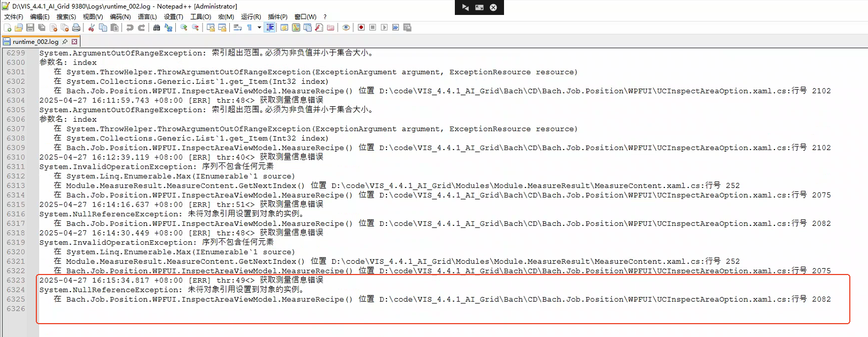
Task: Expand the dropdown arrow beside the pilcrow icon
Action: point(259,27)
